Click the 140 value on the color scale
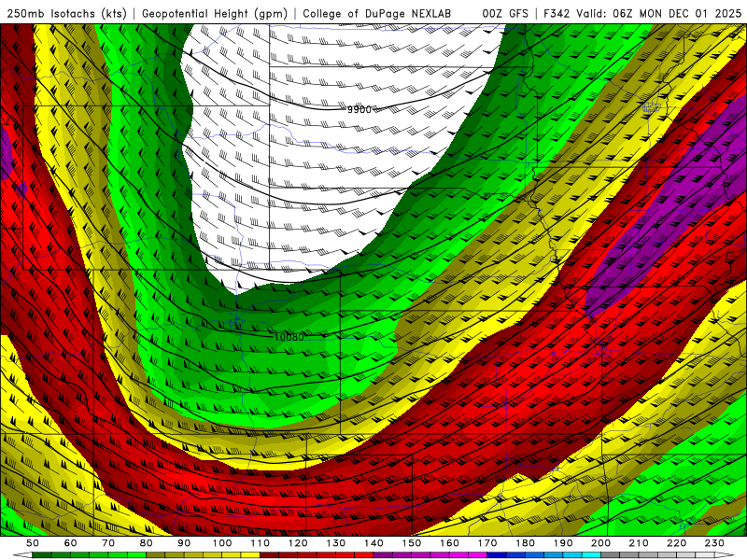Image resolution: width=747 pixels, height=560 pixels. 373,543
